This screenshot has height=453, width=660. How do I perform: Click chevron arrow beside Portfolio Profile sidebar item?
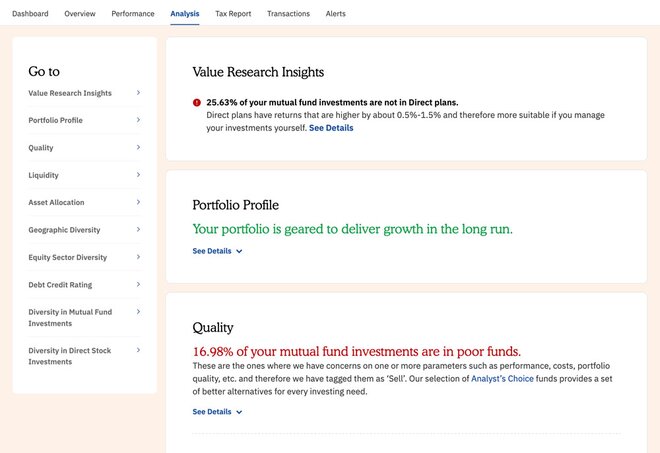[x=138, y=120]
